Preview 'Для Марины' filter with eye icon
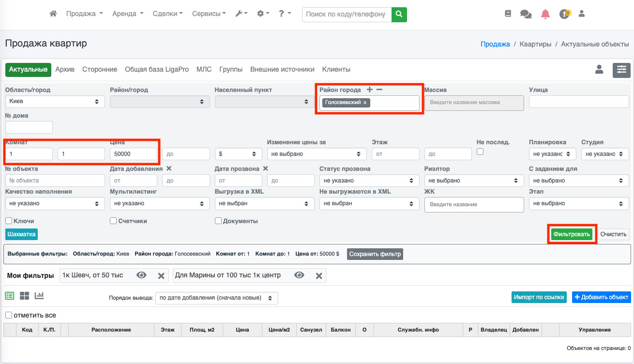Screen dimensions: 634x364 [x=299, y=275]
